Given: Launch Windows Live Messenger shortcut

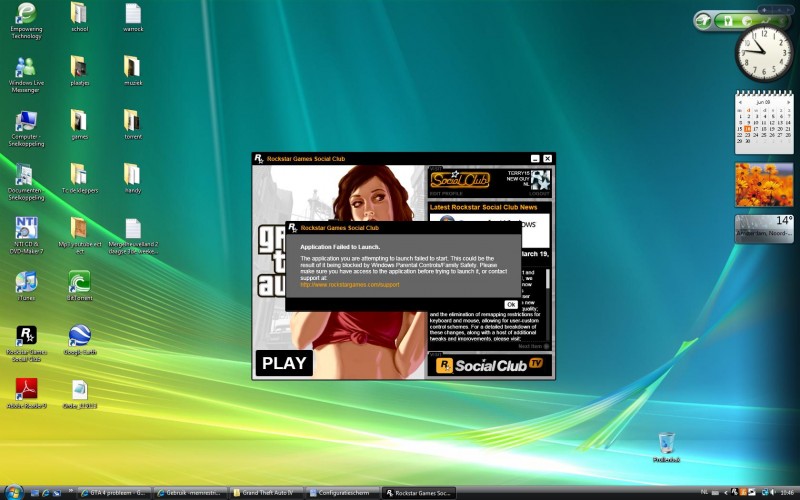Looking at the screenshot, I should pyautogui.click(x=26, y=74).
